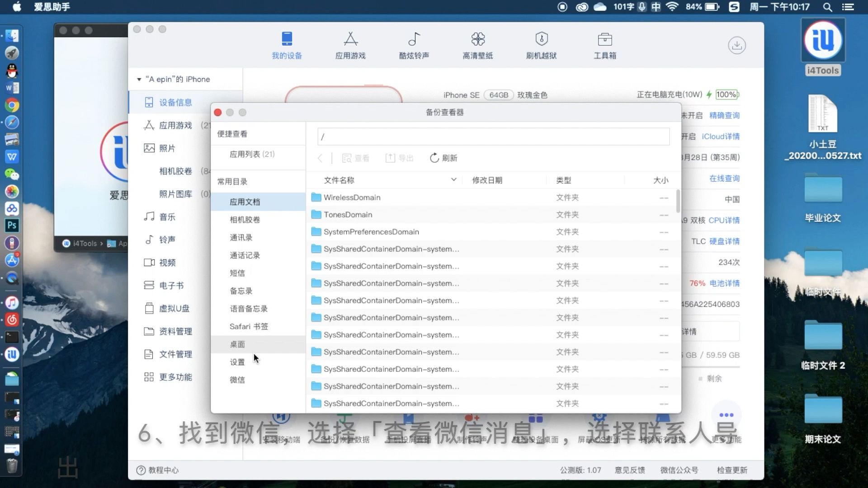The image size is (868, 488).
Task: Click the 资料管理 sidebar icon
Action: coord(149,331)
